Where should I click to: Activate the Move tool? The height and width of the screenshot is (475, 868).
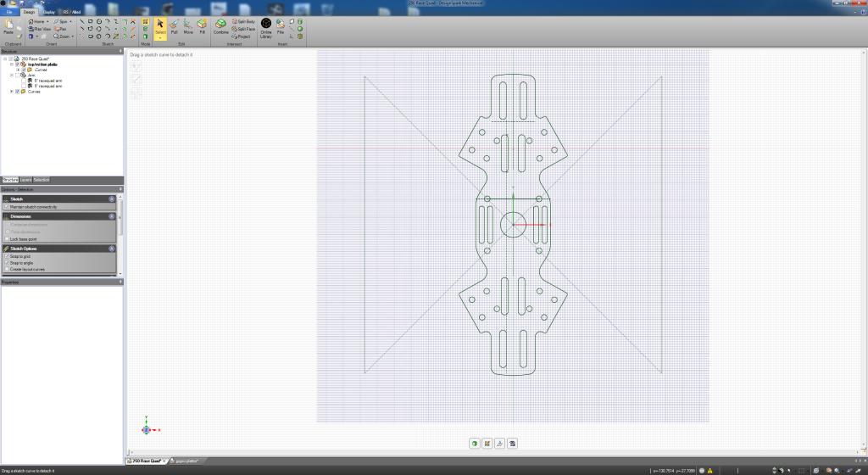point(188,26)
